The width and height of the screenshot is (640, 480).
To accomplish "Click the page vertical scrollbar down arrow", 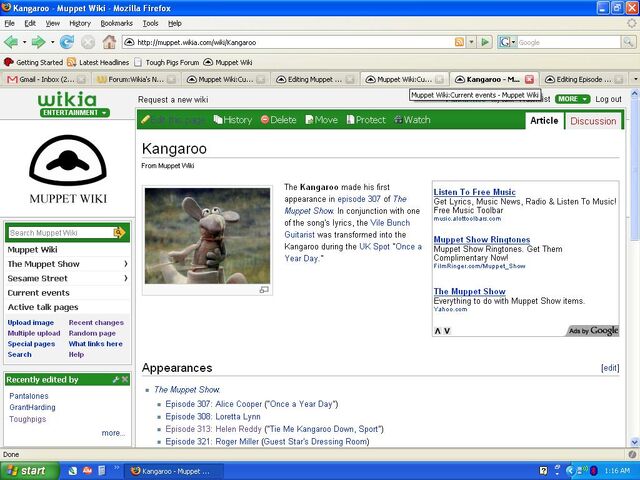I will point(635,442).
